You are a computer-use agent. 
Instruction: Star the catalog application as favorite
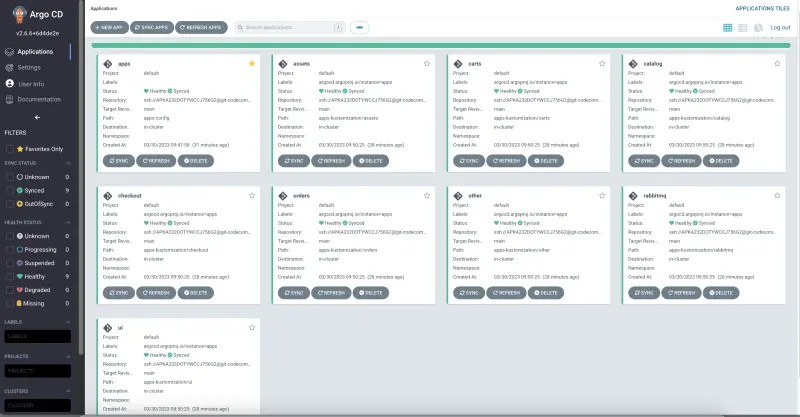pos(775,63)
